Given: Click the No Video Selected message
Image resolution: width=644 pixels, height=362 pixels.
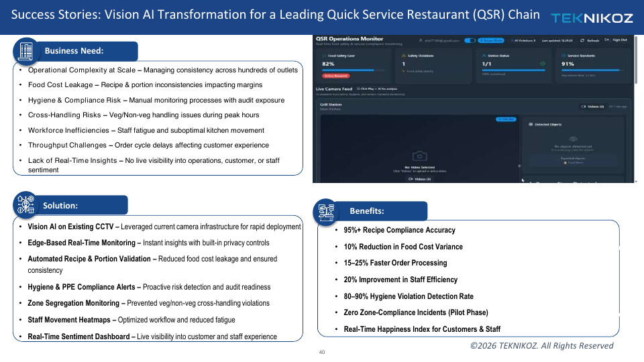Looking at the screenshot, I should tap(419, 168).
